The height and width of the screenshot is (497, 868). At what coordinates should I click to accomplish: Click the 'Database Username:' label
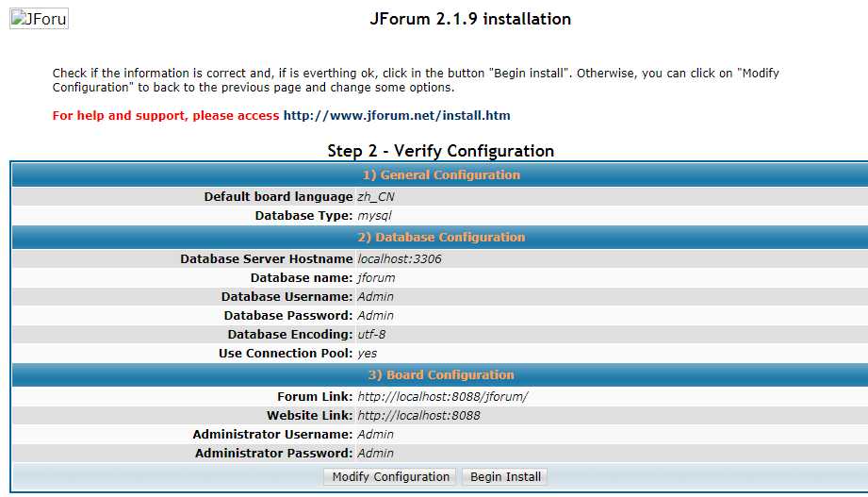pyautogui.click(x=287, y=296)
